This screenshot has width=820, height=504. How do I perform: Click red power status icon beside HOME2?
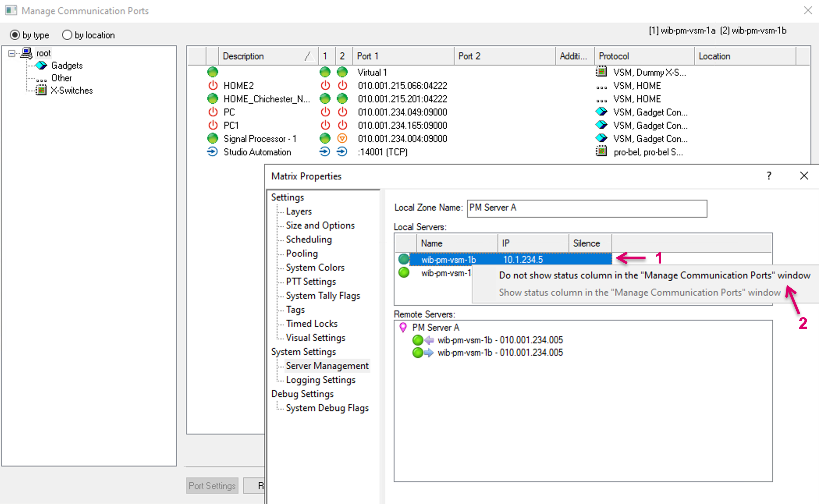[x=213, y=86]
